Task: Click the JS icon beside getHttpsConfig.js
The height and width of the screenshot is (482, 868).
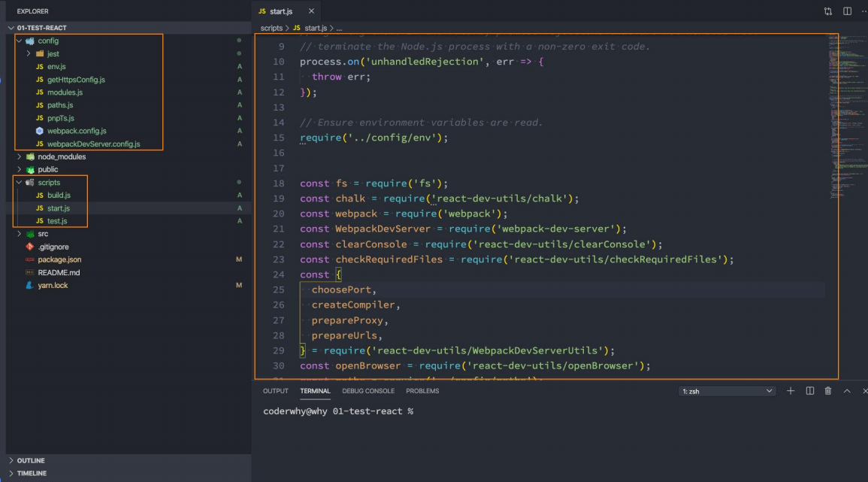Action: click(39, 80)
